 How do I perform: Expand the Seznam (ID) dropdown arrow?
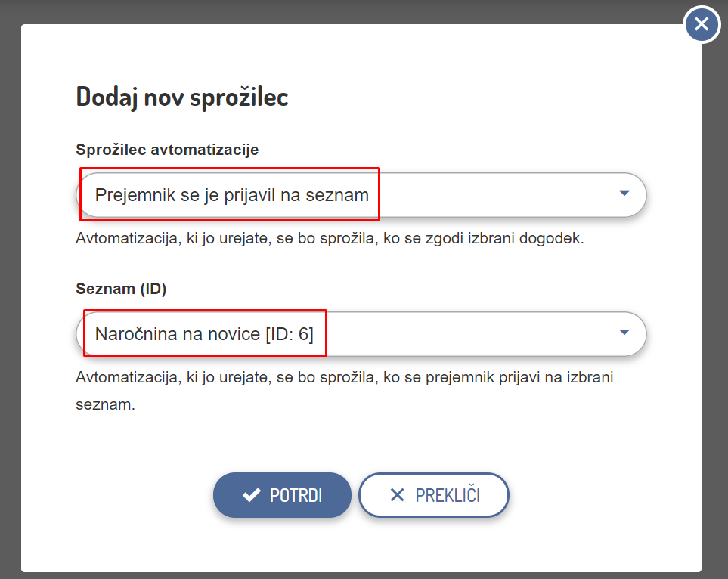pos(624,332)
